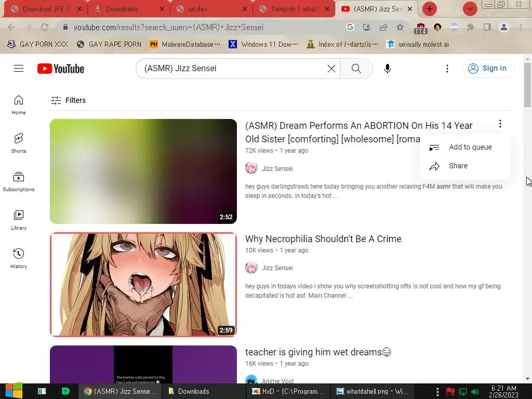Click the "16K views" text
This screenshot has width=532, height=399.
pos(259,364)
